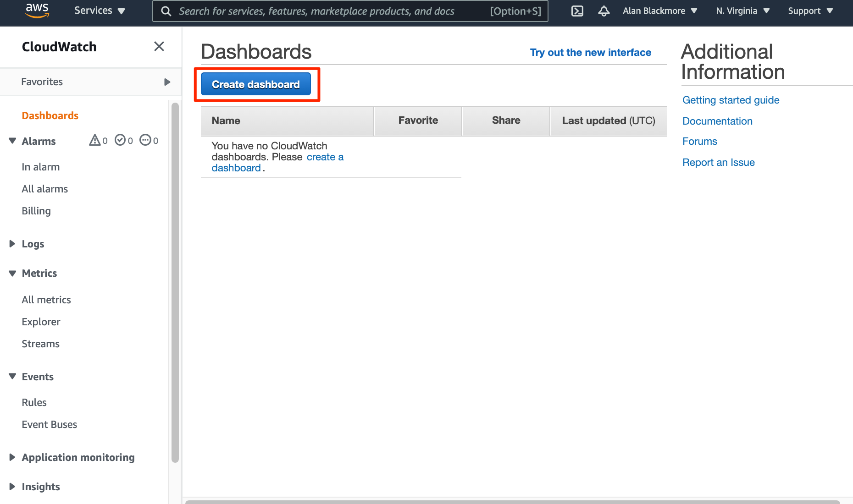Click the AWS home logo
Image resolution: width=853 pixels, height=504 pixels.
tap(37, 11)
